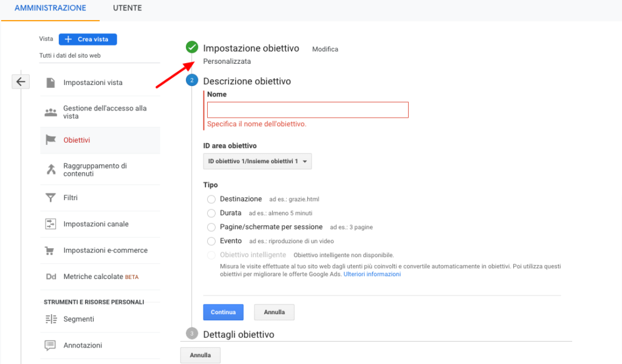Click the flag icon next to Obiettivi
622x364 pixels.
coord(50,140)
